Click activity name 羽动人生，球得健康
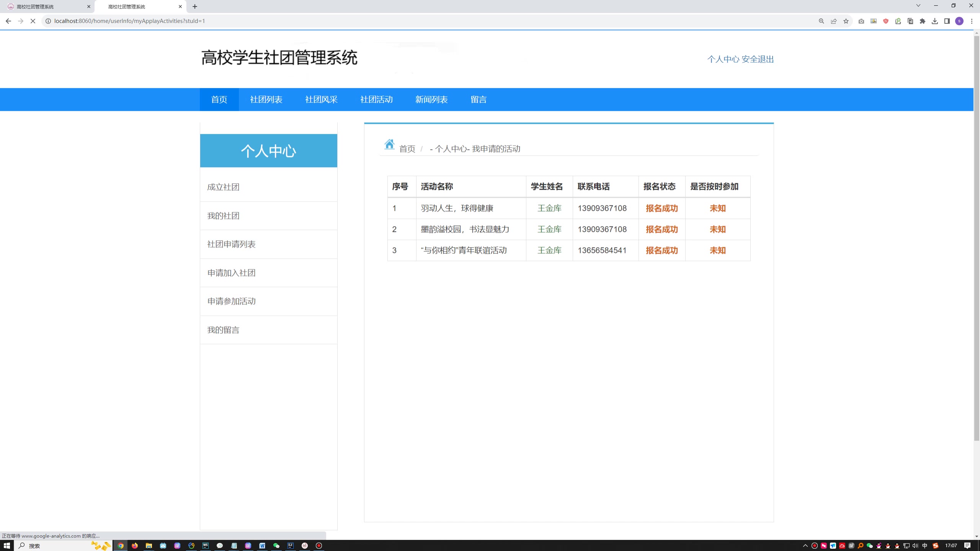The image size is (980, 551). (x=457, y=208)
